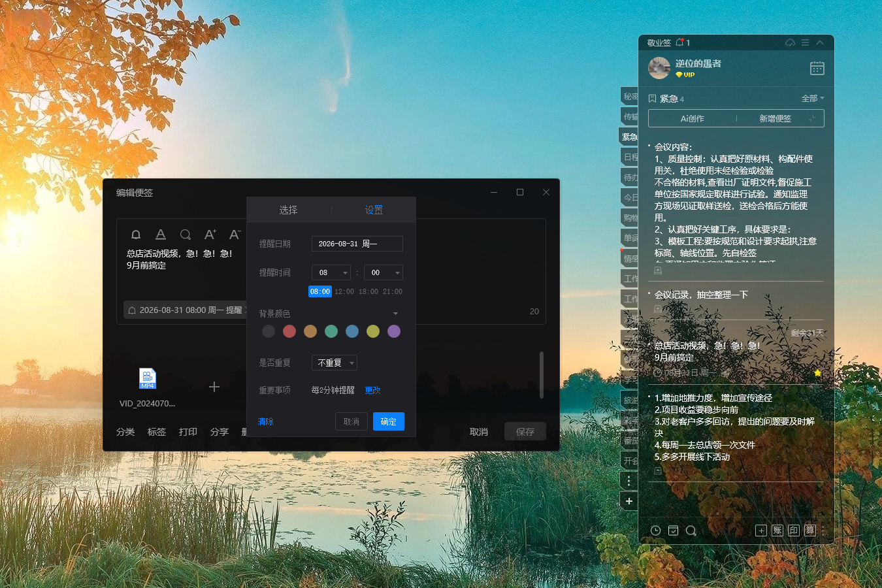Open the 全部 filter dropdown
This screenshot has width=882, height=588.
(x=813, y=99)
